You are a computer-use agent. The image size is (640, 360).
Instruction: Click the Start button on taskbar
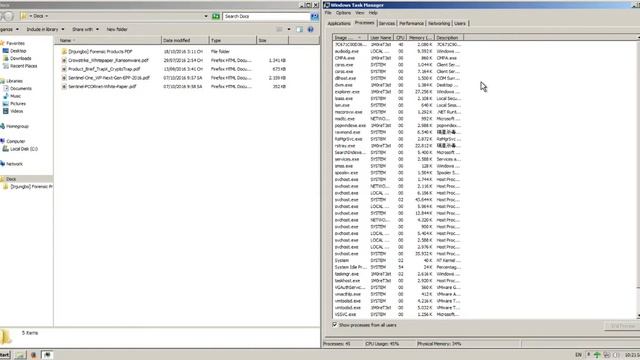(5, 355)
